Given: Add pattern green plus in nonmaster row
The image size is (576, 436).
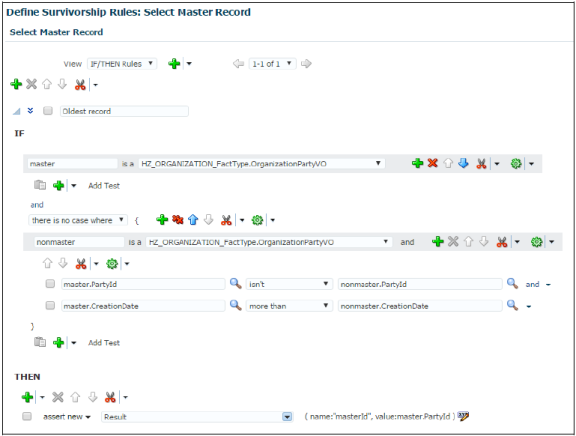Looking at the screenshot, I should tap(438, 242).
